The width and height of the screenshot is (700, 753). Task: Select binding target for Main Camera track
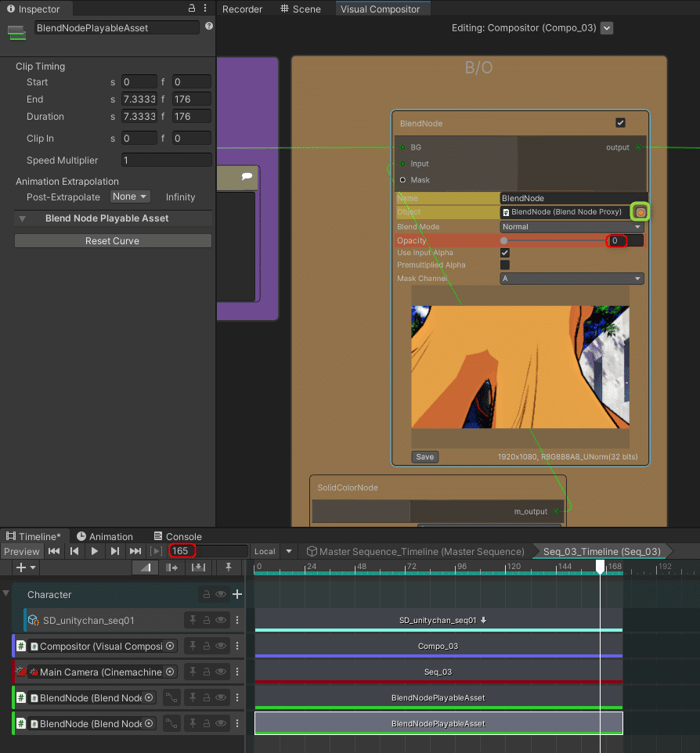(170, 672)
